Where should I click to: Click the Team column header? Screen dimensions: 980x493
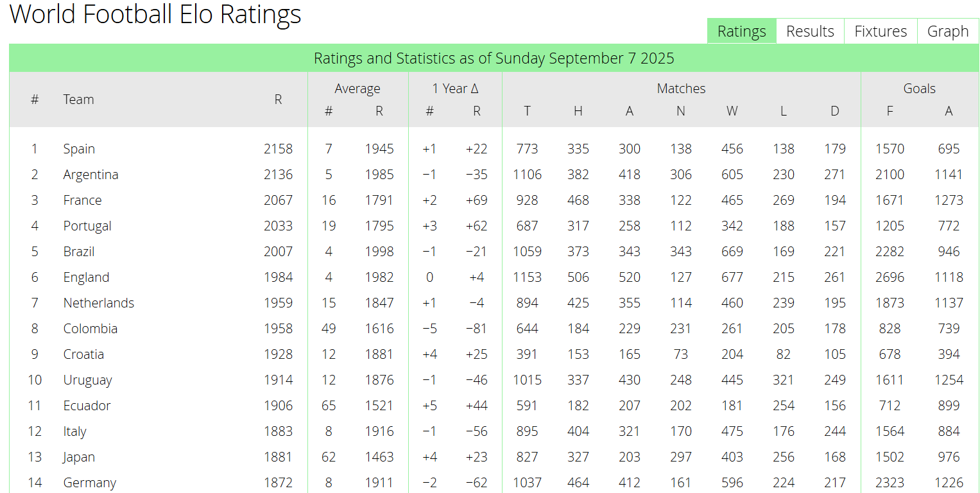[x=78, y=99]
